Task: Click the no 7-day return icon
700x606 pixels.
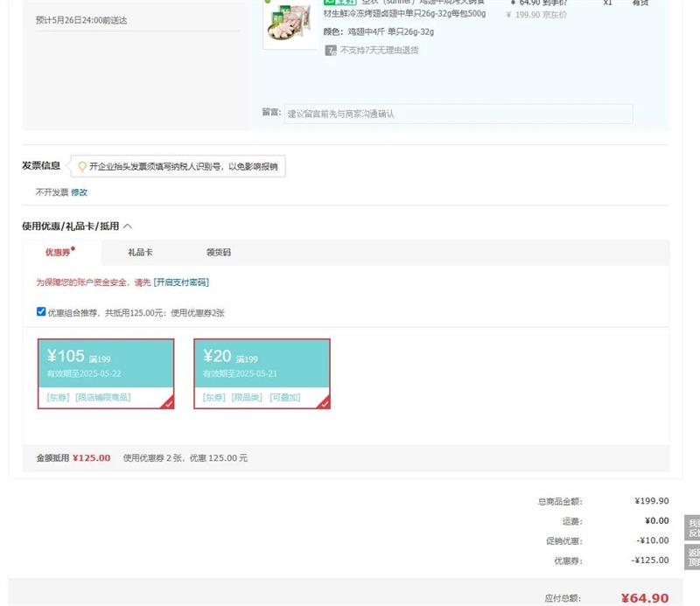Action: [x=331, y=51]
